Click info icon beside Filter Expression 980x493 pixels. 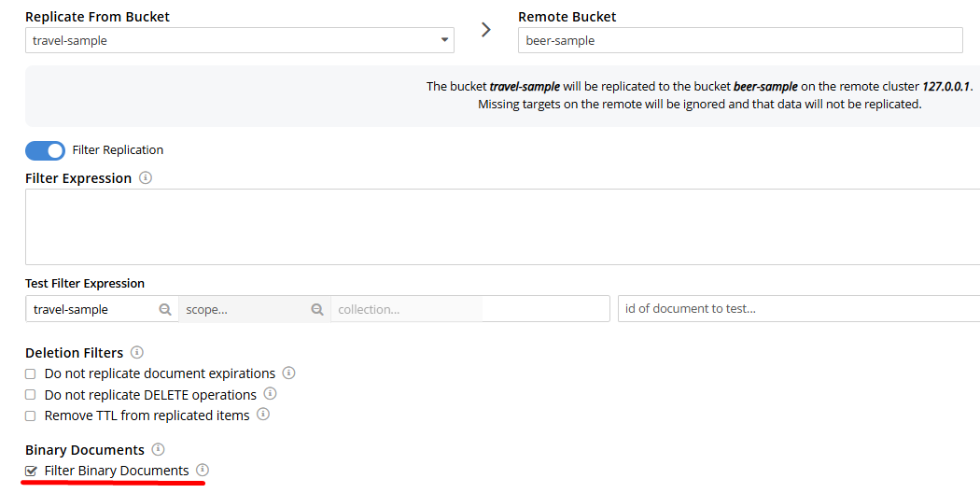pyautogui.click(x=145, y=177)
